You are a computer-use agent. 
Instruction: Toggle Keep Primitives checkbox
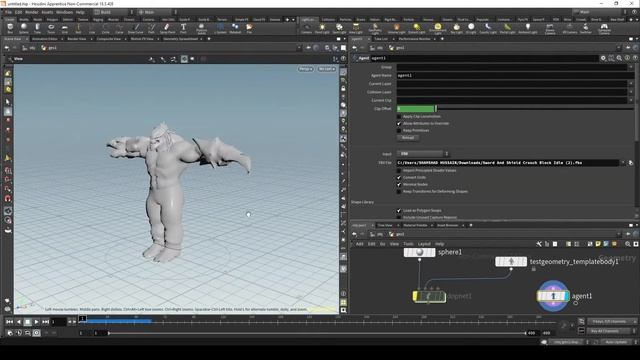pos(399,131)
